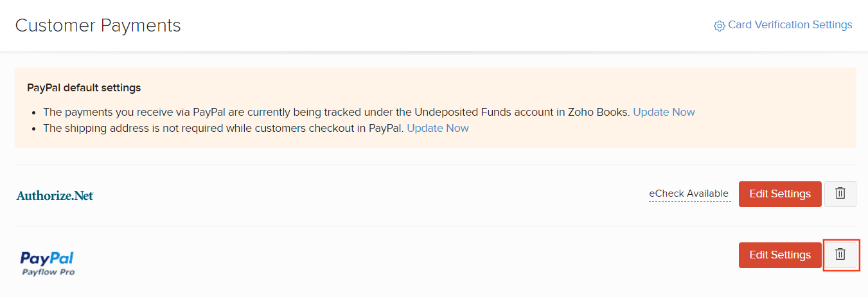Click the Customer Payments page heading
This screenshot has width=868, height=297.
(x=98, y=26)
